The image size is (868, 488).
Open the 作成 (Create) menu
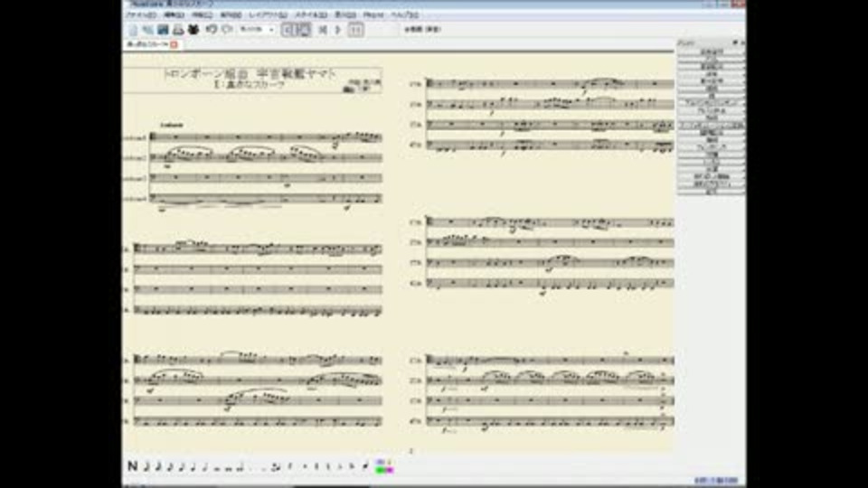pyautogui.click(x=202, y=15)
